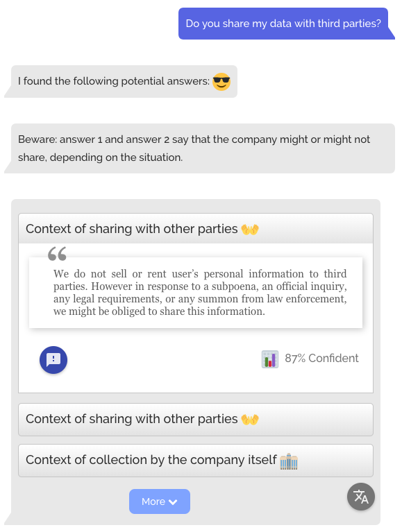Click the blue feedback report icon button
402x532 pixels.
(x=53, y=360)
